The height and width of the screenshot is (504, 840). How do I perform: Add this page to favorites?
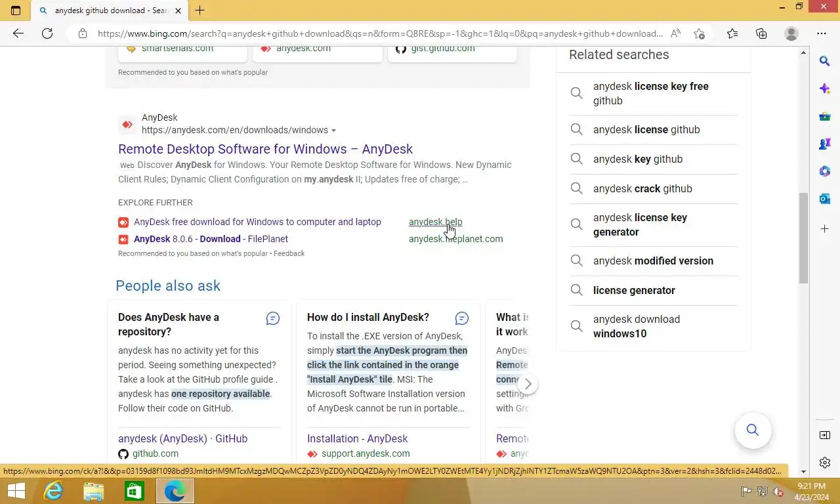(x=700, y=33)
